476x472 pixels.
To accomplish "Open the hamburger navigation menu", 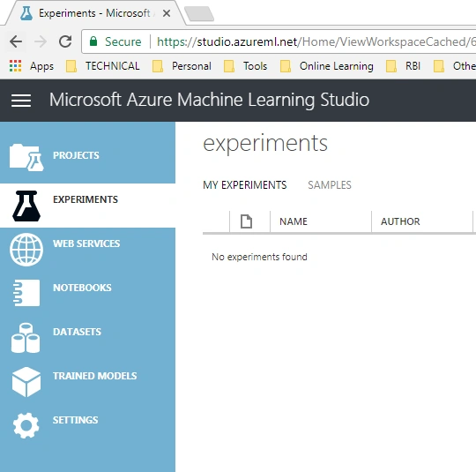I will point(21,101).
